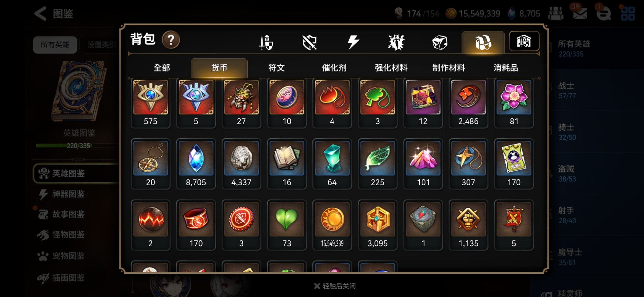Select the sword and shield equipment icon
This screenshot has width=644, height=297.
point(266,42)
